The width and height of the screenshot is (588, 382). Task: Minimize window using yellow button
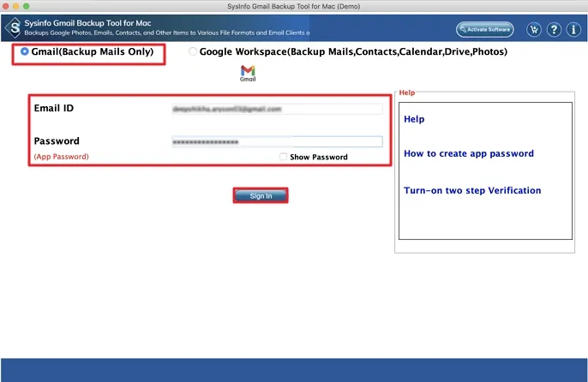15,6
